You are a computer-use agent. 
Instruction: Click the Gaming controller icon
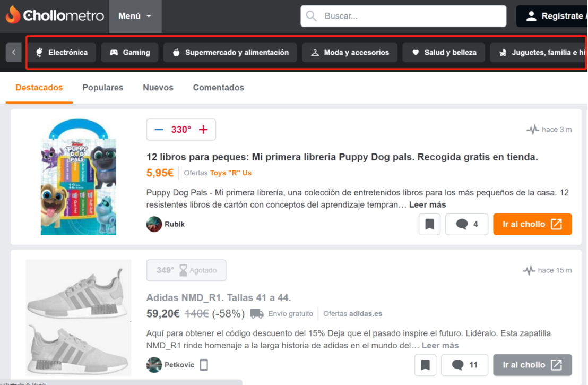(114, 53)
